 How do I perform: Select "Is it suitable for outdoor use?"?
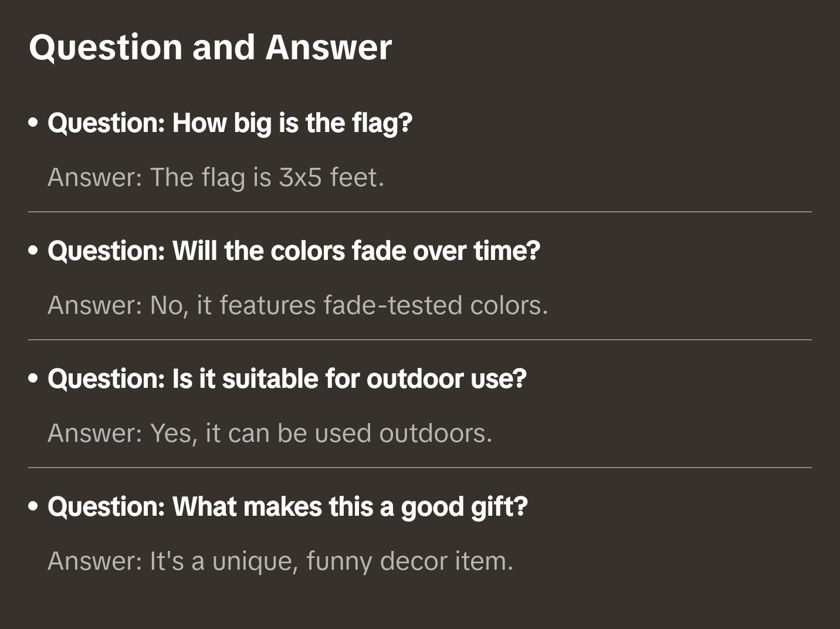pos(287,379)
